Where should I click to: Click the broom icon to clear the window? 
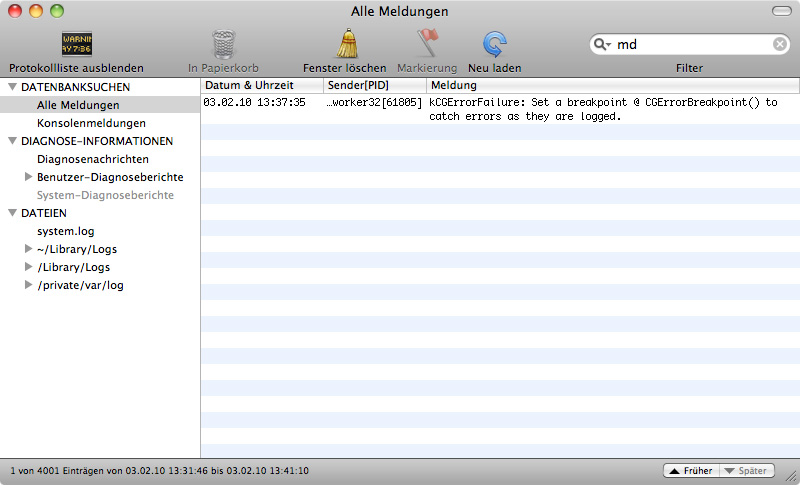pyautogui.click(x=347, y=44)
